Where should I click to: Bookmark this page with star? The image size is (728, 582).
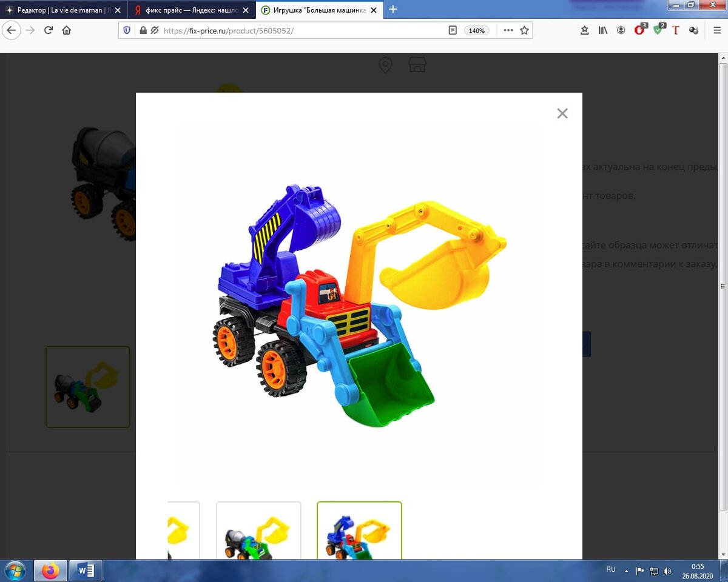point(524,30)
